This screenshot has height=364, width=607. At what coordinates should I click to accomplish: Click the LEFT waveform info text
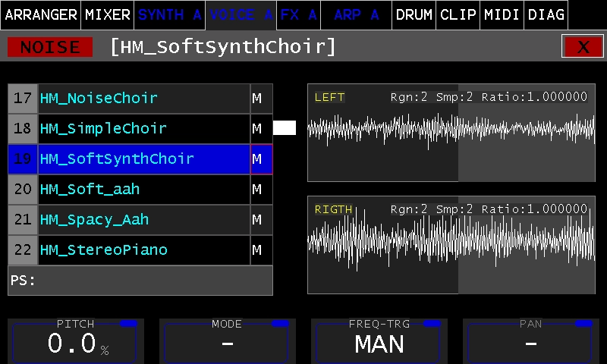point(489,97)
